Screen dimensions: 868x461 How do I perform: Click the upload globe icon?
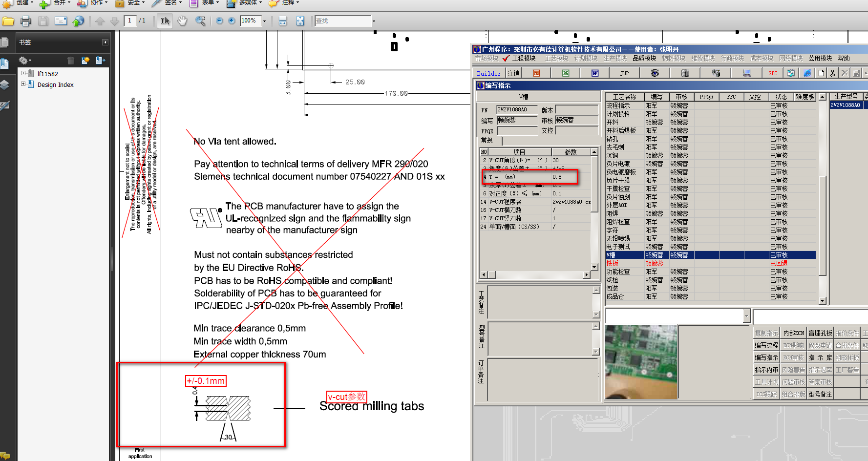coord(78,21)
